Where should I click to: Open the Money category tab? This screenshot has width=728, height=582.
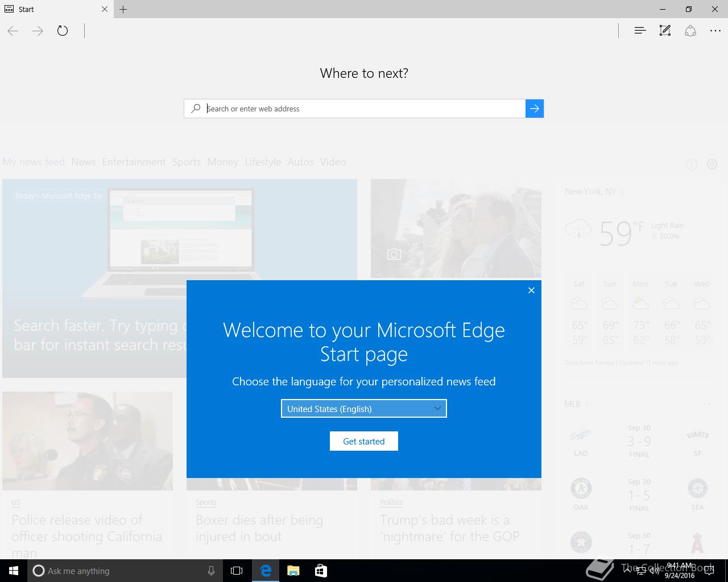tap(223, 162)
